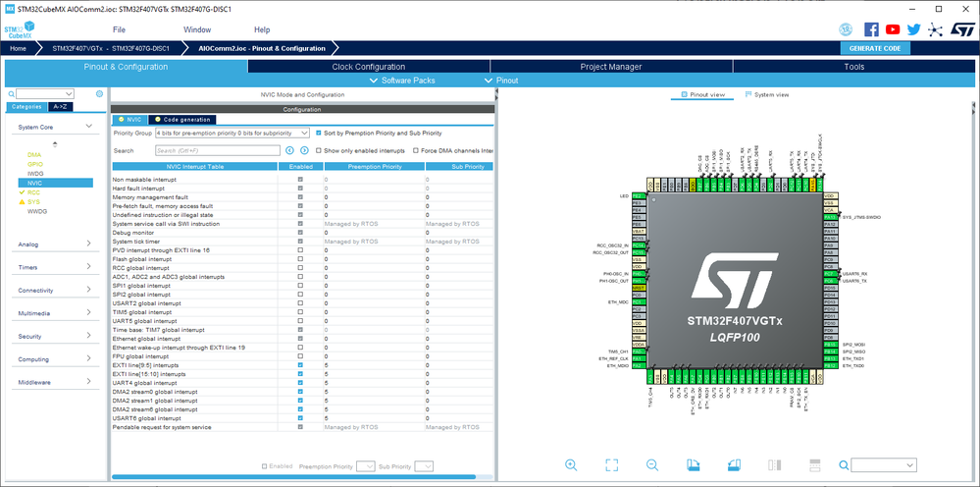Click the System view icon
980x487 pixels.
(748, 94)
